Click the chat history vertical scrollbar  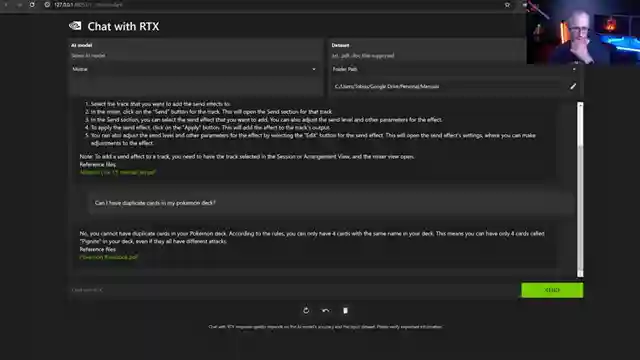pos(580,189)
